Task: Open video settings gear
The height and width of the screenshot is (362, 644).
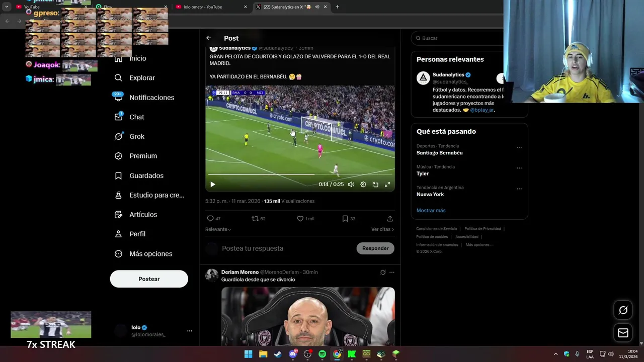Action: (363, 185)
